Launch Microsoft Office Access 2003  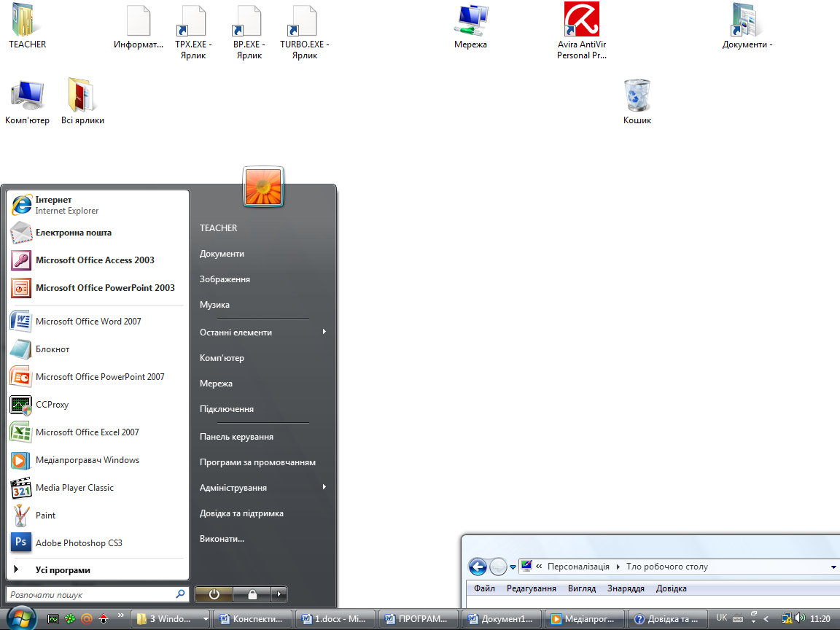tap(98, 260)
